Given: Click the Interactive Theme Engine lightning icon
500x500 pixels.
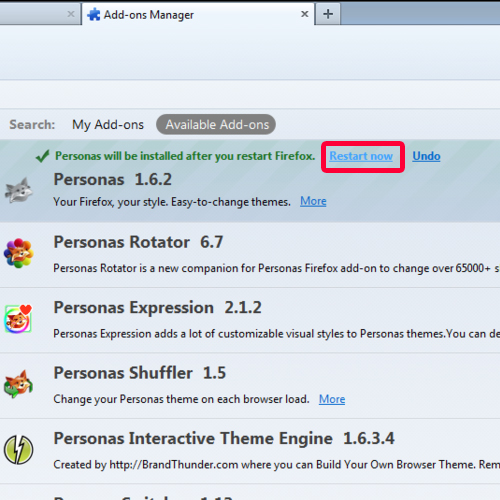Looking at the screenshot, I should coord(18,450).
